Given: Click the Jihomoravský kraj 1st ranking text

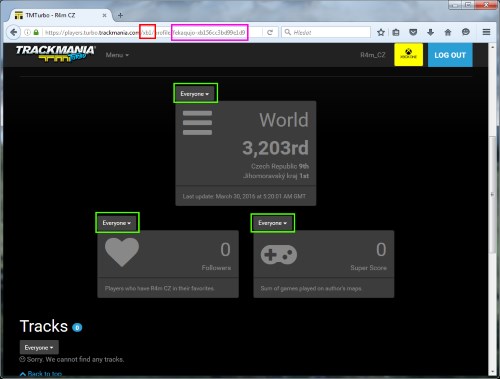Looking at the screenshot, I should (276, 176).
